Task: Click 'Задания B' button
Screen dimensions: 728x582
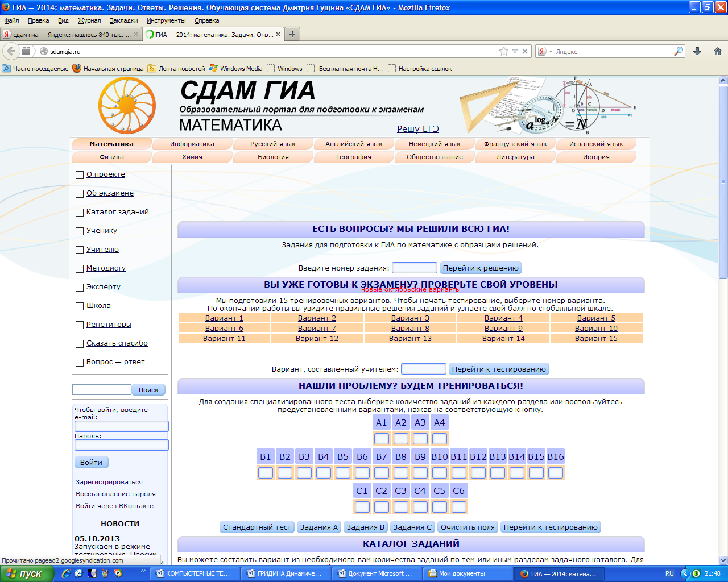Action: [366, 527]
